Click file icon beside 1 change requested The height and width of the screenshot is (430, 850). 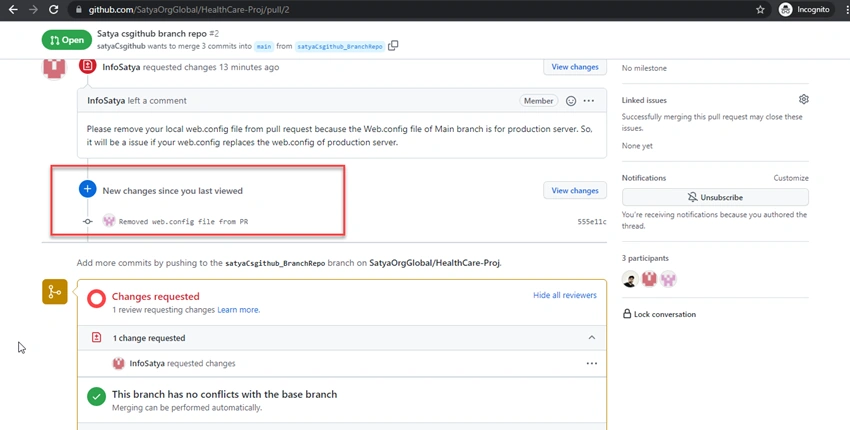(x=96, y=337)
